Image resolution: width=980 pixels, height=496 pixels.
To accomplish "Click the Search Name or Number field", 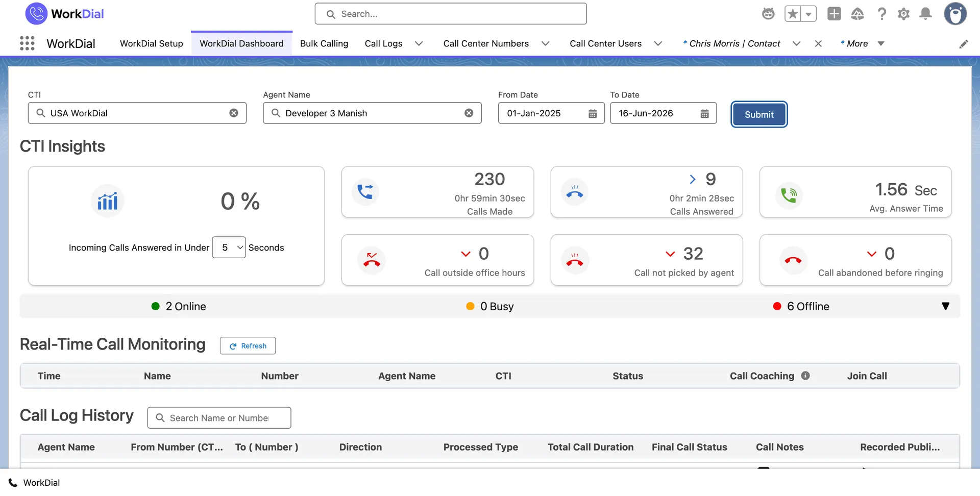I will point(219,418).
